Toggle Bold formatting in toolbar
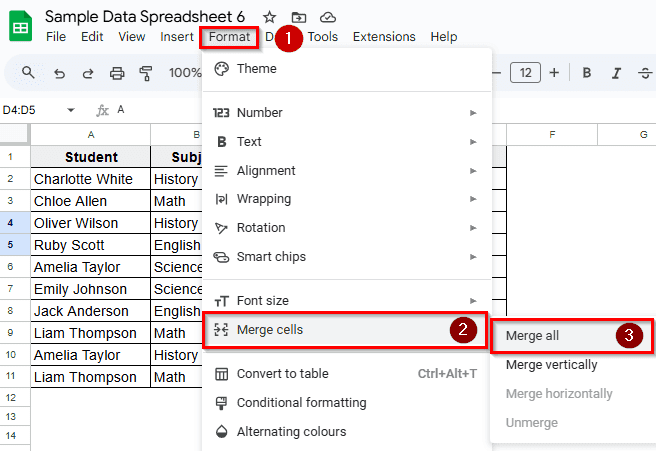This screenshot has width=656, height=451. click(x=587, y=73)
